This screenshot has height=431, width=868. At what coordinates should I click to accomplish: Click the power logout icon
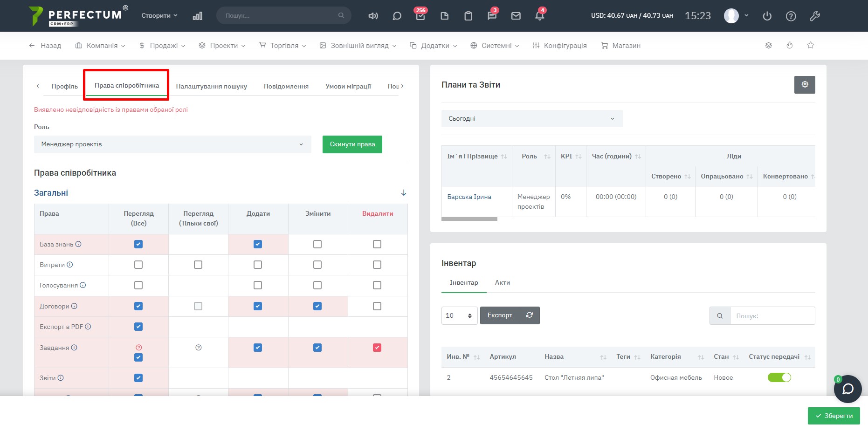pos(767,16)
